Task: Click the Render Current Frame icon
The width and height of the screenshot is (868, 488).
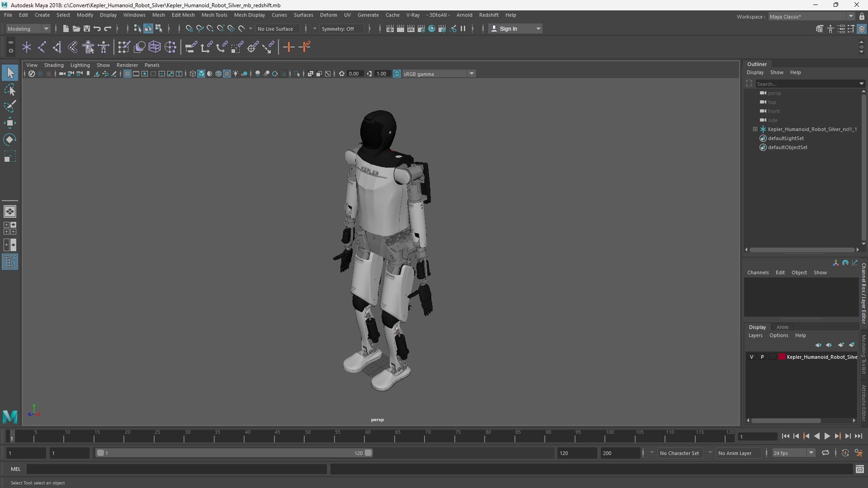Action: pos(401,28)
